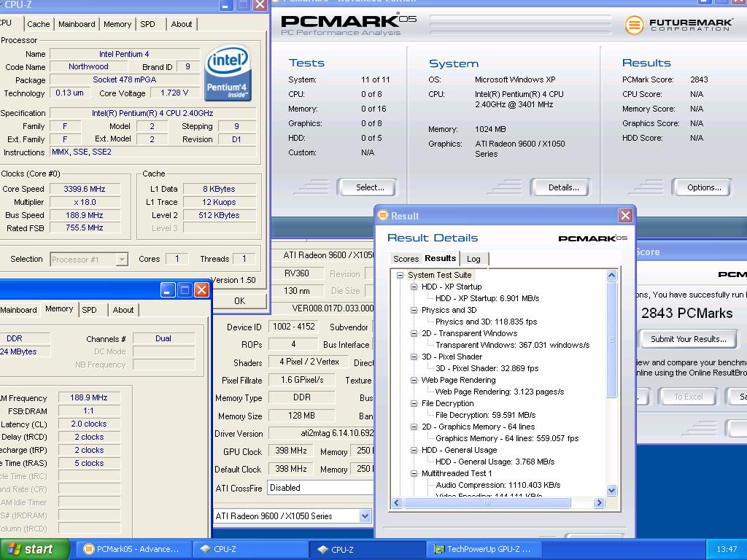Click the horizontal scrollbar thumb in results tree

(x=487, y=503)
